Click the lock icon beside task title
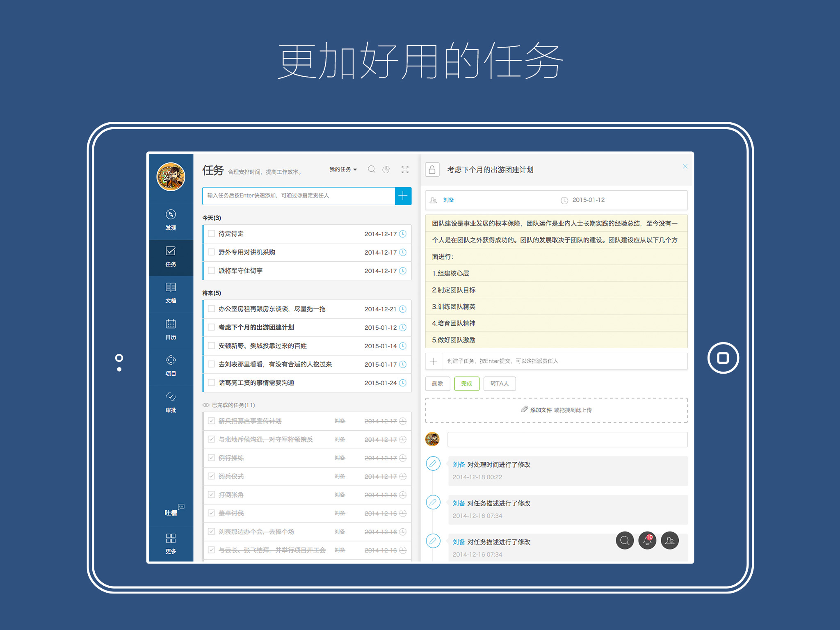The image size is (840, 630). pos(432,169)
